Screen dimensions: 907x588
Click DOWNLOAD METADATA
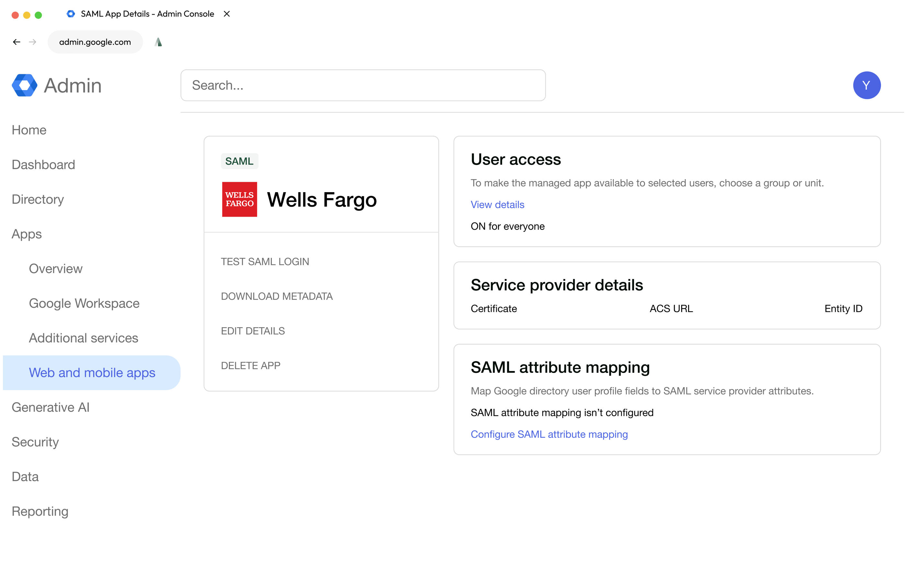(277, 296)
